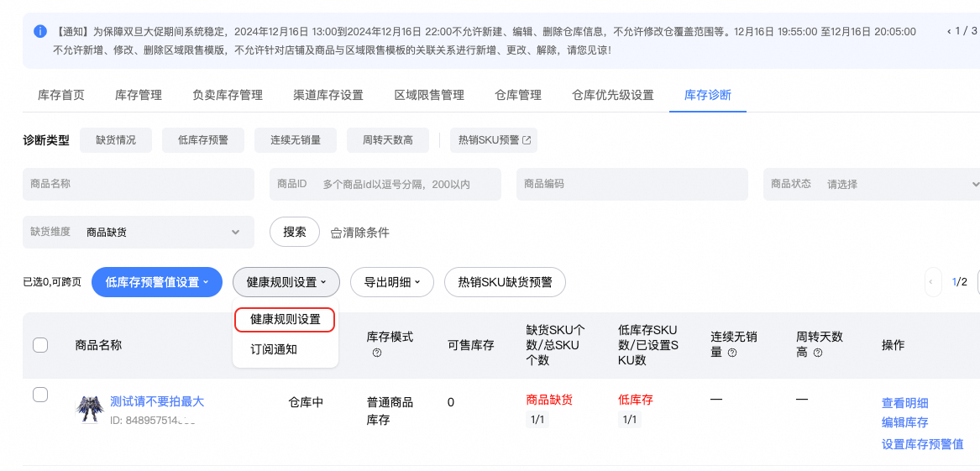Screen dimensions: 980x471
Task: Open product thumbnail of 测试请不要拍最大
Action: click(x=90, y=409)
